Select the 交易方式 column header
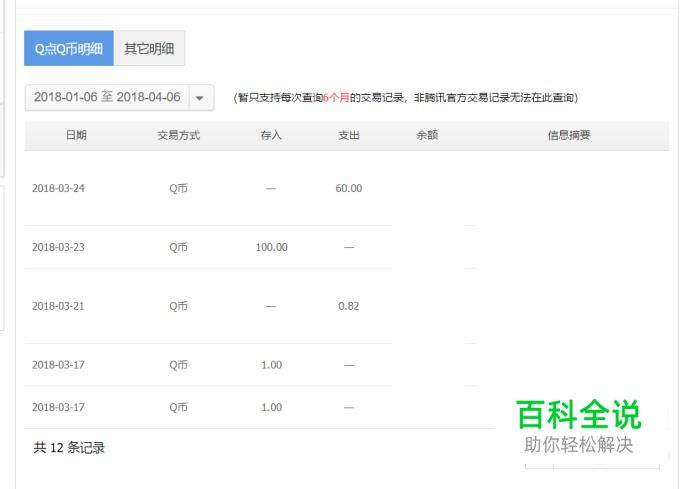This screenshot has height=489, width=692. (x=179, y=135)
